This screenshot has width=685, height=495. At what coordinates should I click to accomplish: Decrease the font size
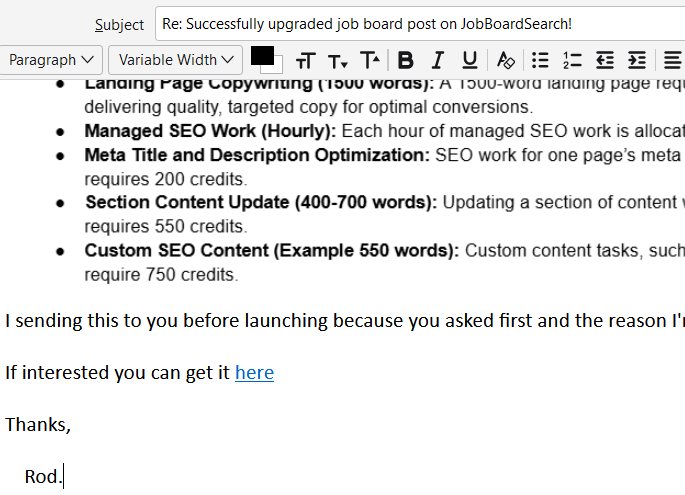point(338,60)
